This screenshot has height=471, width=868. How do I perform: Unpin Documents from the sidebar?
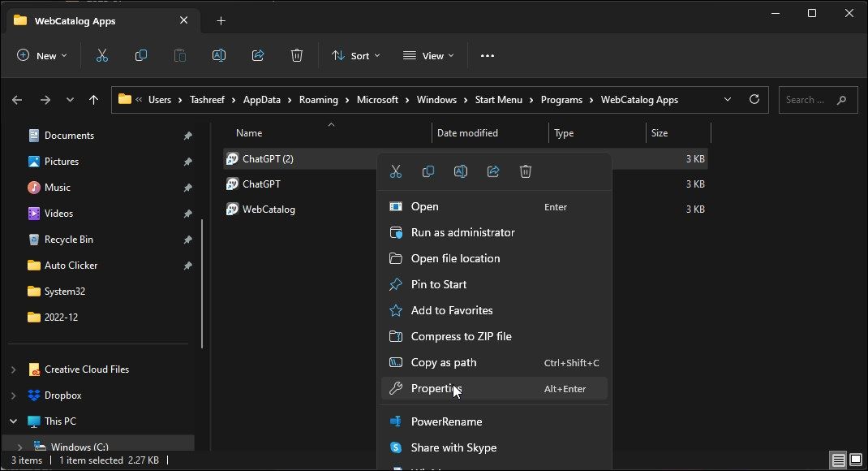(x=187, y=135)
